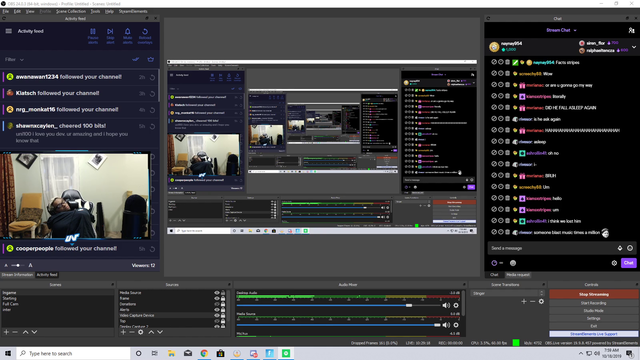Open StreamElements Live Support
The image size is (640, 360).
point(593,334)
